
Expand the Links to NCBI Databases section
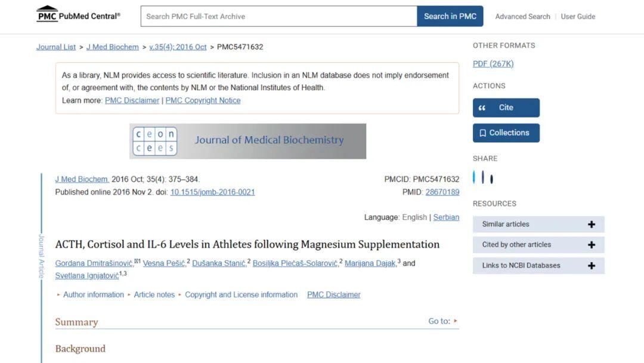592,266
